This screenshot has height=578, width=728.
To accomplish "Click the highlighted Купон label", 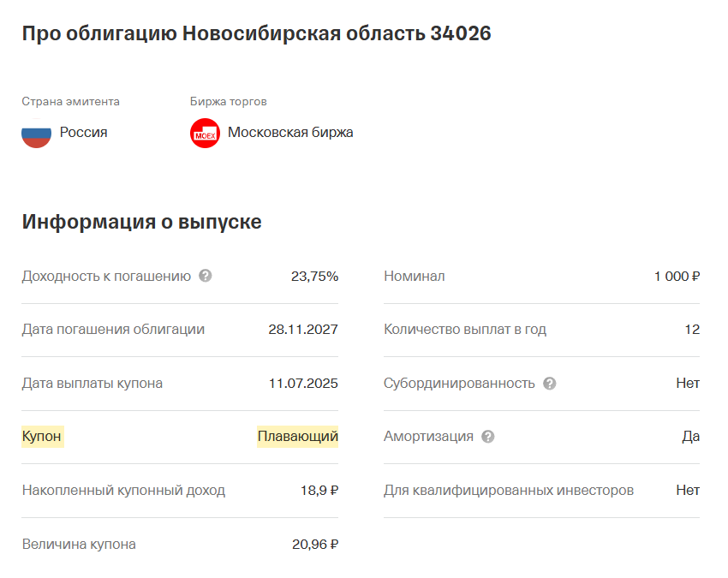I will tap(42, 437).
